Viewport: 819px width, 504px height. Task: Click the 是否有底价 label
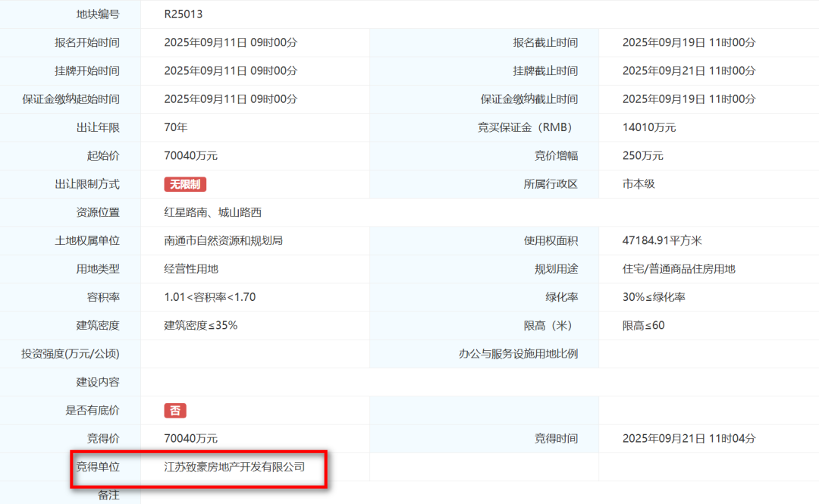(93, 410)
